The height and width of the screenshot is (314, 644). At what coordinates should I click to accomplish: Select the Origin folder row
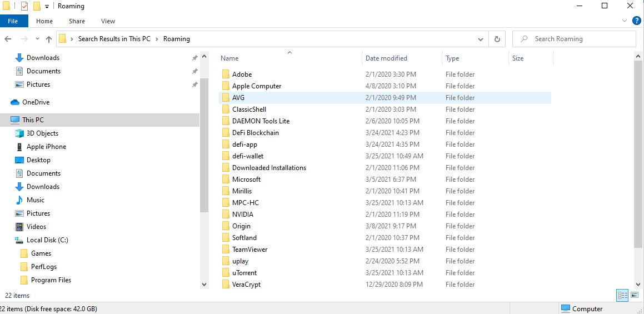coord(386,226)
